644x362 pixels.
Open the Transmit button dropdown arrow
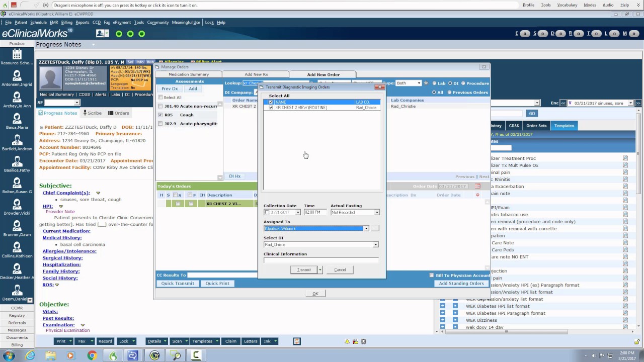click(320, 270)
